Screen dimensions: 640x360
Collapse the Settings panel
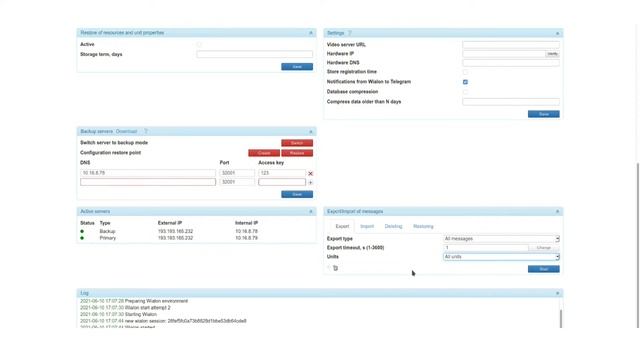click(x=557, y=33)
